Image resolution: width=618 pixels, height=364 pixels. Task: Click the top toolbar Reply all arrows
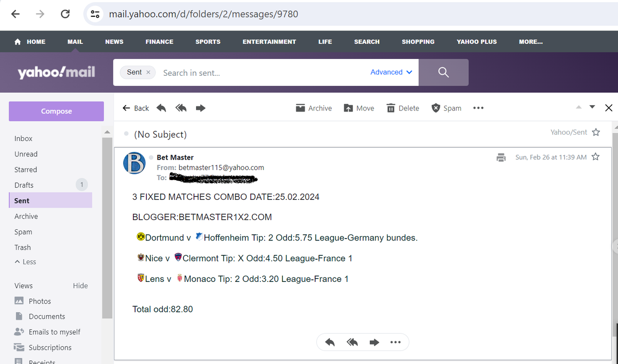(181, 108)
